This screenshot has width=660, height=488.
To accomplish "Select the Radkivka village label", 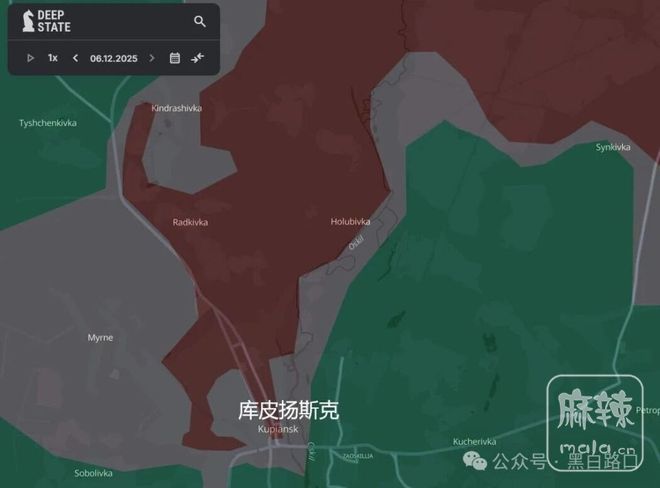I will click(190, 222).
